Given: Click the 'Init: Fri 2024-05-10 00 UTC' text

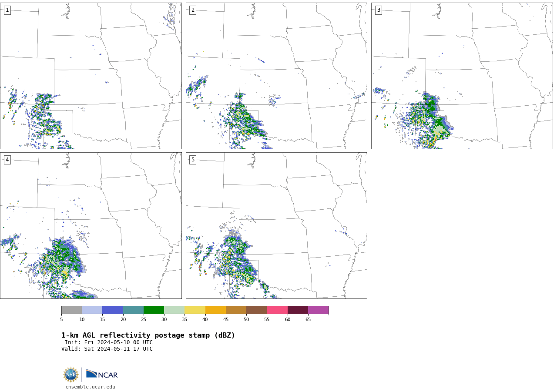Looking at the screenshot, I should click(x=109, y=342).
